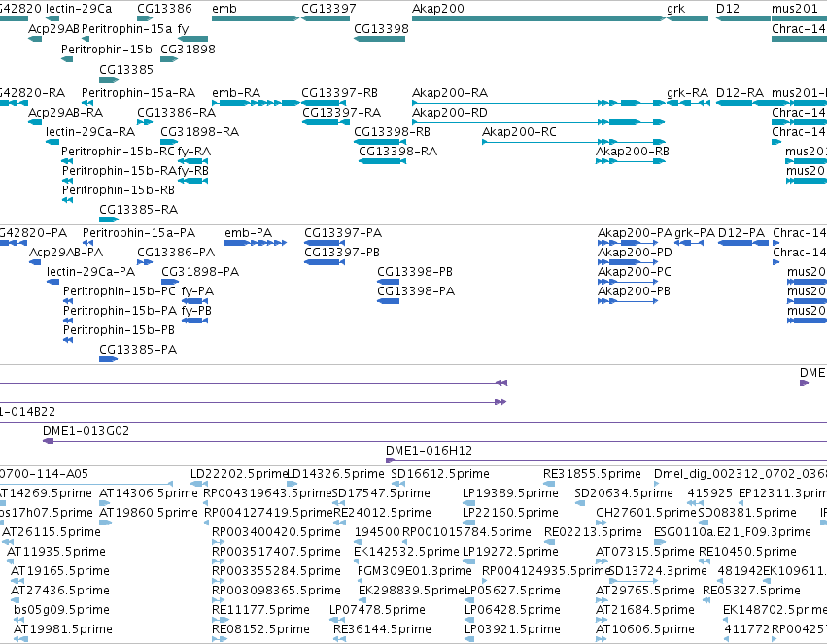Click the D12 gene label
Image resolution: width=827 pixels, height=644 pixels.
pos(727,9)
